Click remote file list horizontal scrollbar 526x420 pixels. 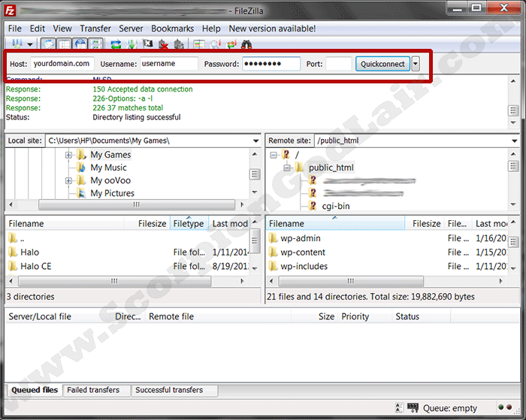click(351, 281)
